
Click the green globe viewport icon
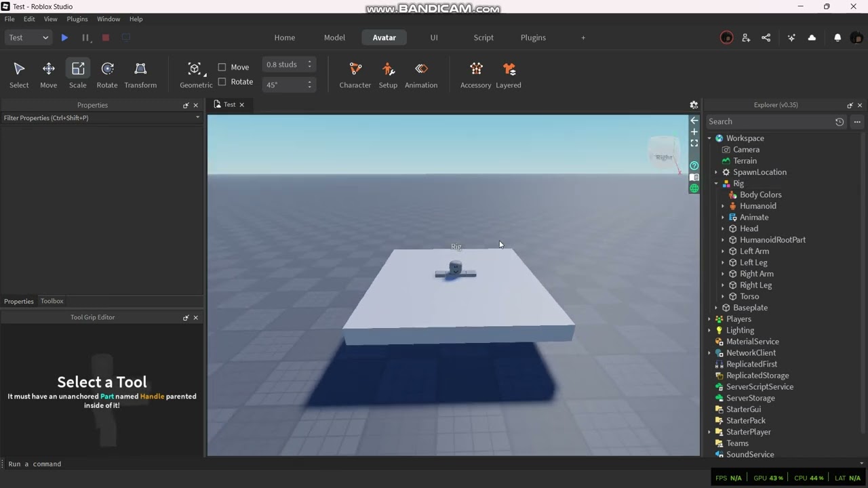(x=694, y=188)
